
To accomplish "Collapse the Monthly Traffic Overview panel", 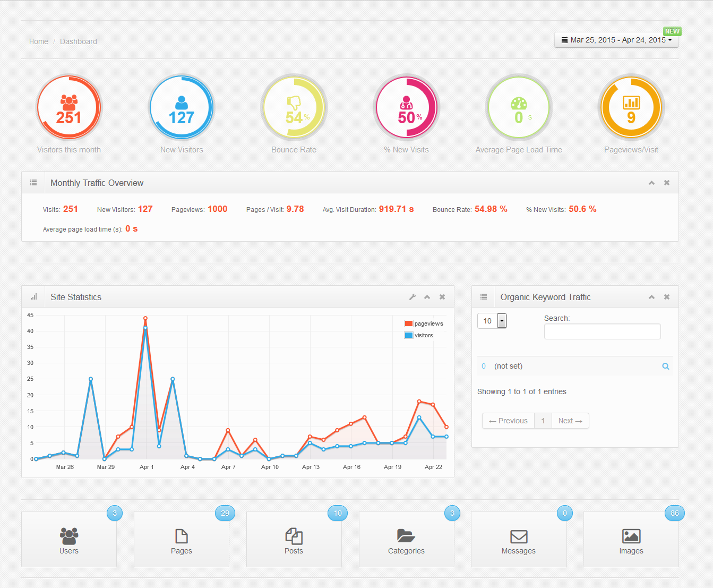I will point(651,183).
